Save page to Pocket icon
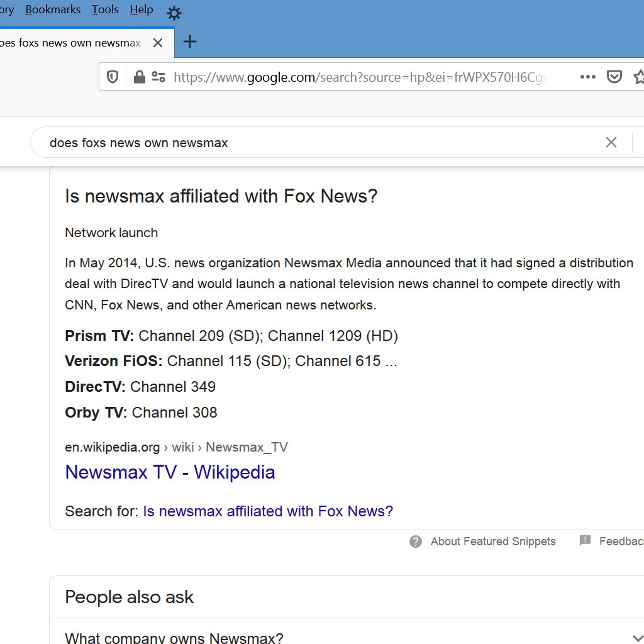 coord(614,77)
